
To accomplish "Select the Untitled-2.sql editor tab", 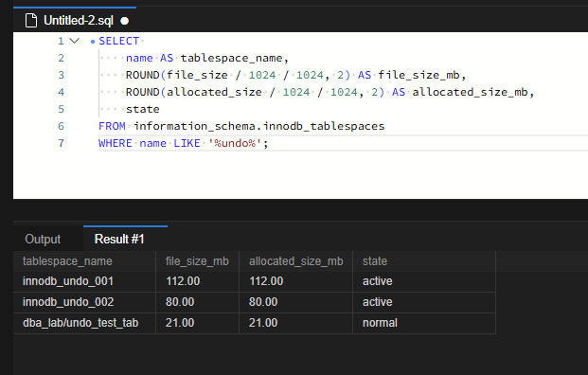I will click(75, 20).
